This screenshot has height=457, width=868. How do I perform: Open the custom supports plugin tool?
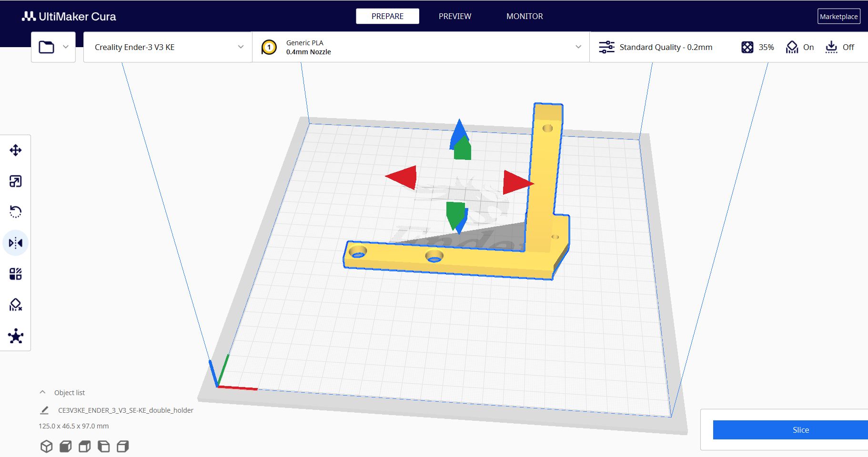(16, 336)
